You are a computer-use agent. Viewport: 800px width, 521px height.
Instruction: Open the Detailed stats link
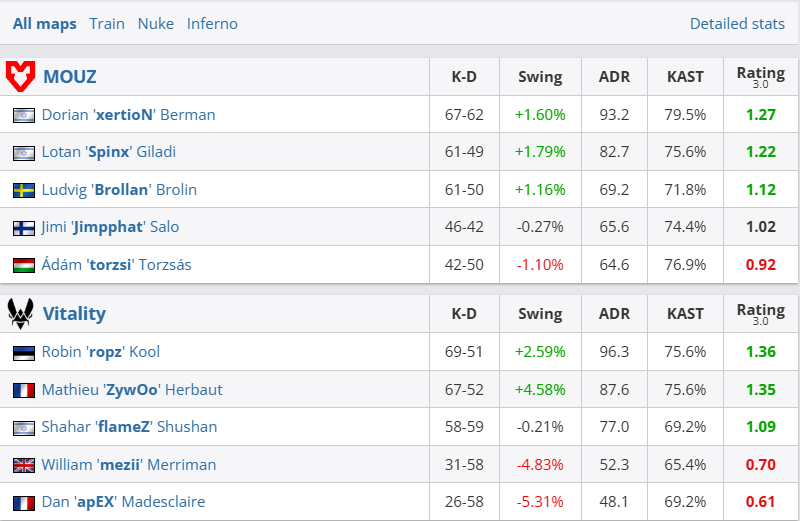point(737,23)
